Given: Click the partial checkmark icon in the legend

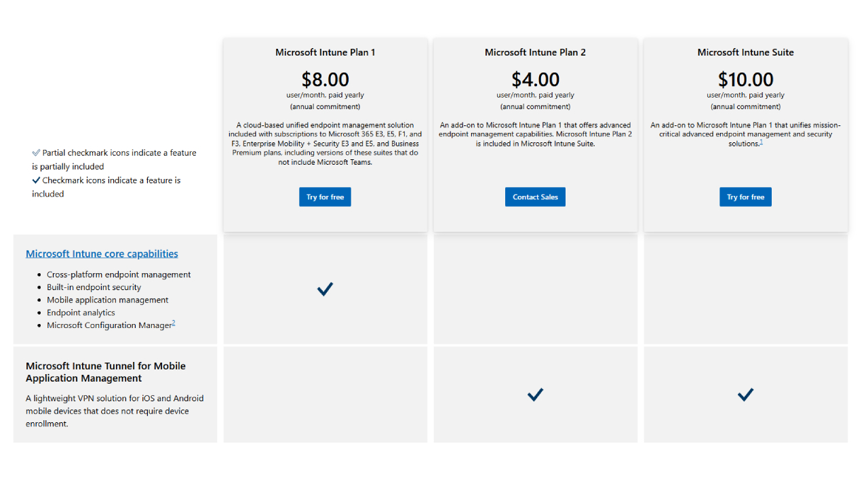Looking at the screenshot, I should [x=35, y=152].
